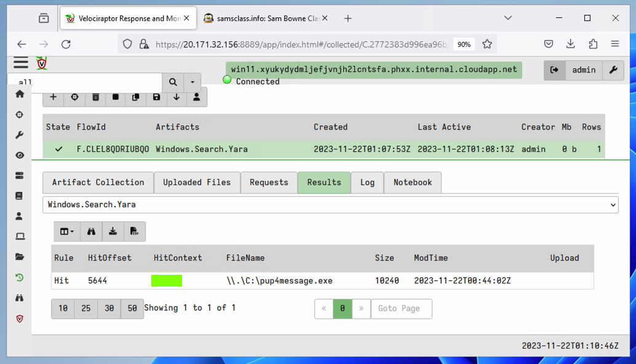Click the admin user button
636x364 pixels.
[584, 70]
